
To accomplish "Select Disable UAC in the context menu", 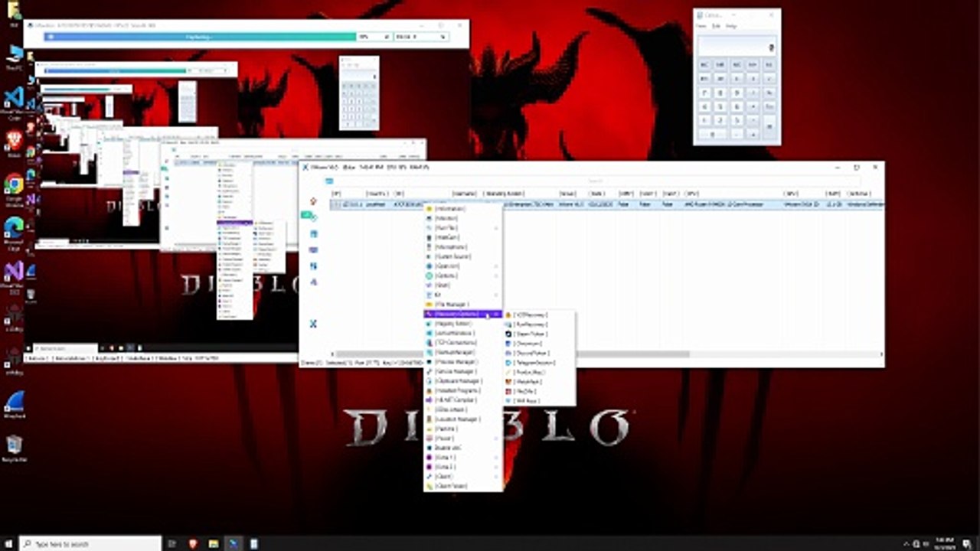I will point(462,448).
